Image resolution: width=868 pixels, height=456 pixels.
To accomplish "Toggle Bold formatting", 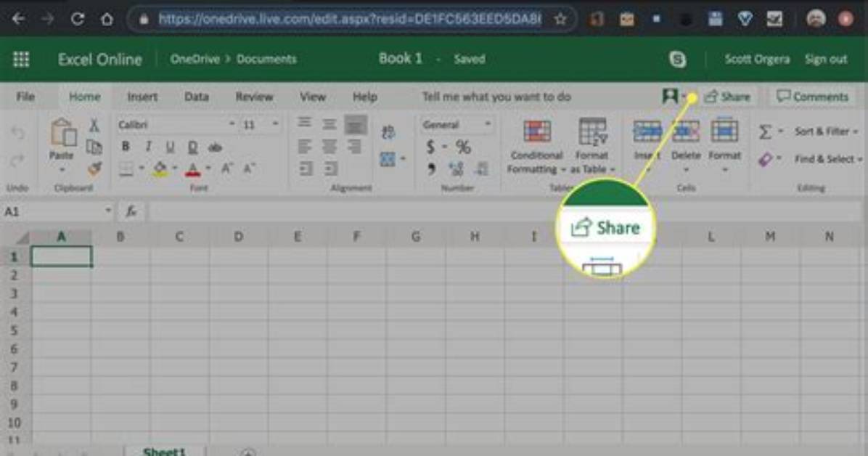I will (x=126, y=147).
